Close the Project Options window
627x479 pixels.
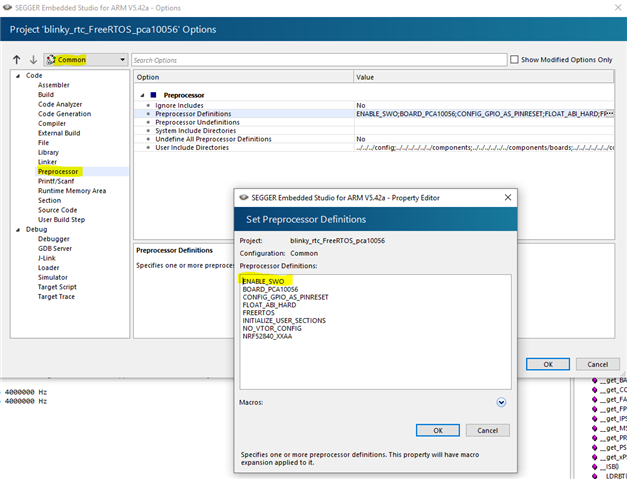[x=618, y=8]
